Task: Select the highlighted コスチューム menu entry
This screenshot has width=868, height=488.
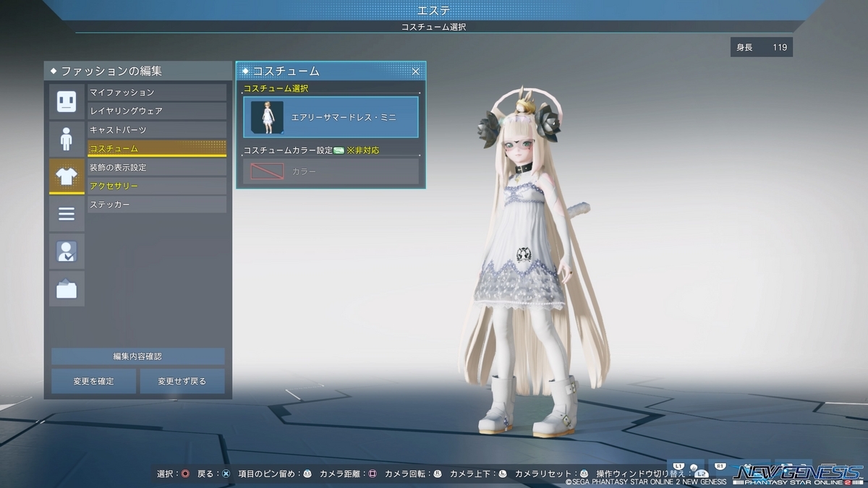Action: 157,148
